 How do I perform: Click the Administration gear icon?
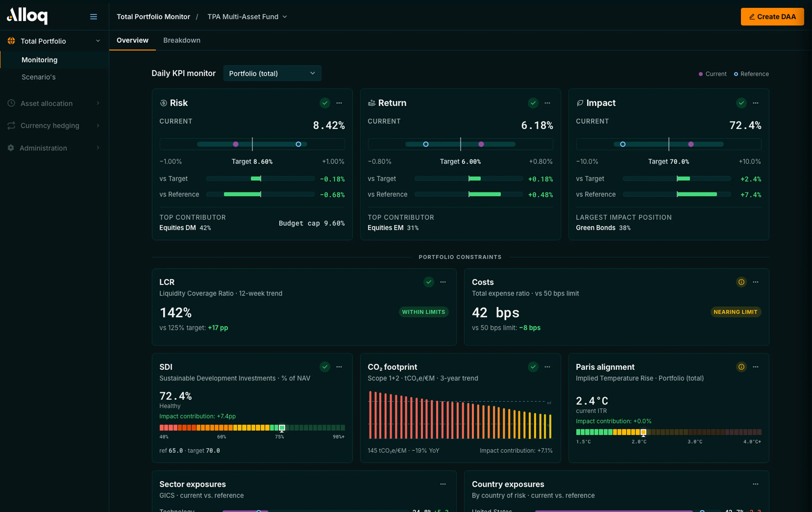point(11,147)
